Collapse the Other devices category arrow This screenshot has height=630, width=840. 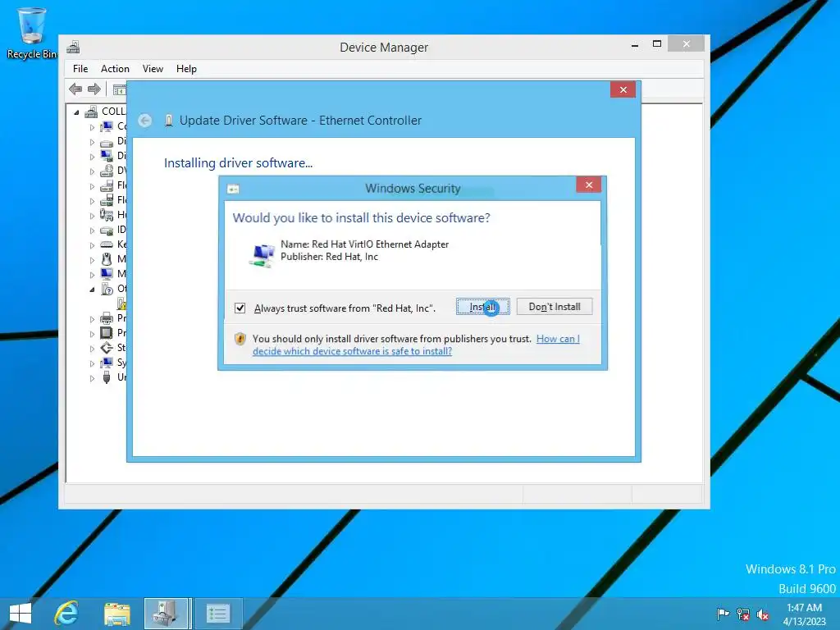(92, 290)
